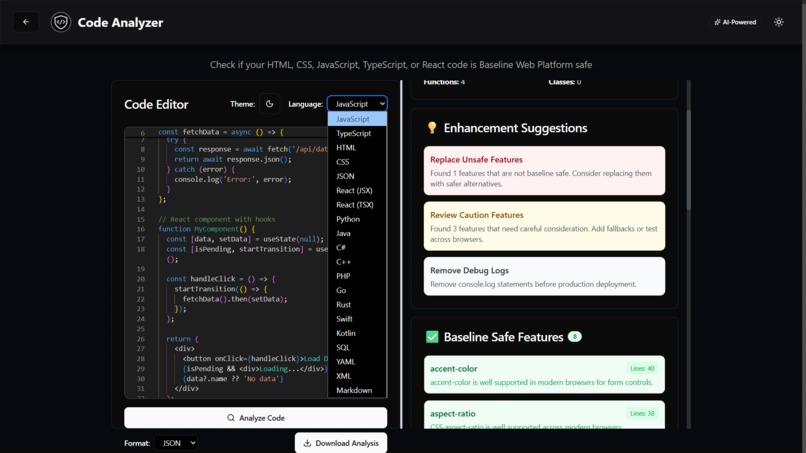806x453 pixels.
Task: Toggle the sun light-mode icon
Action: [x=779, y=22]
